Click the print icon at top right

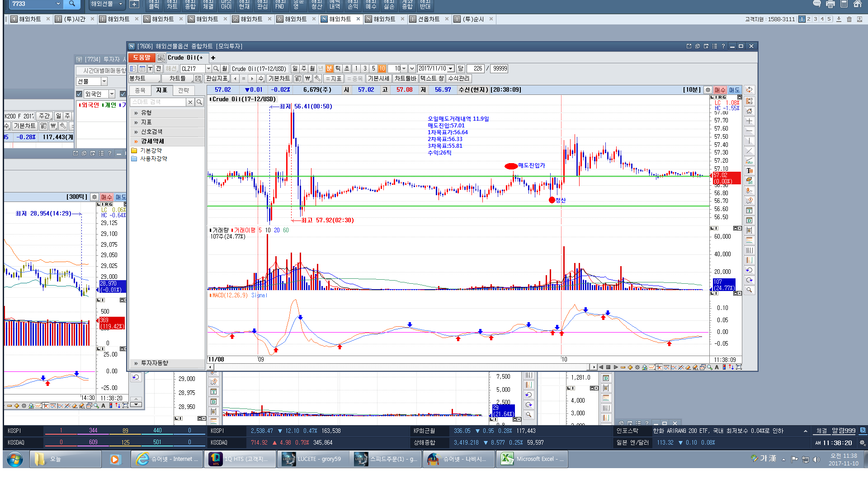click(x=830, y=4)
